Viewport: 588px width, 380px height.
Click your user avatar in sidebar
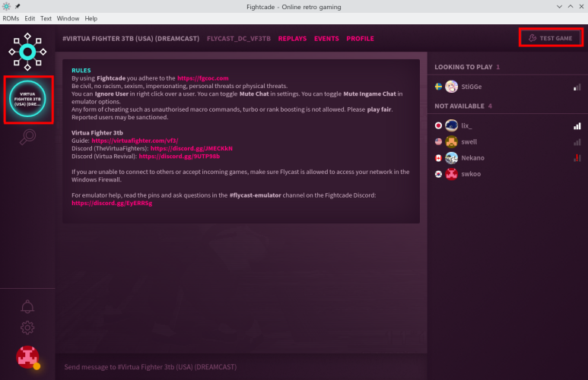click(27, 357)
